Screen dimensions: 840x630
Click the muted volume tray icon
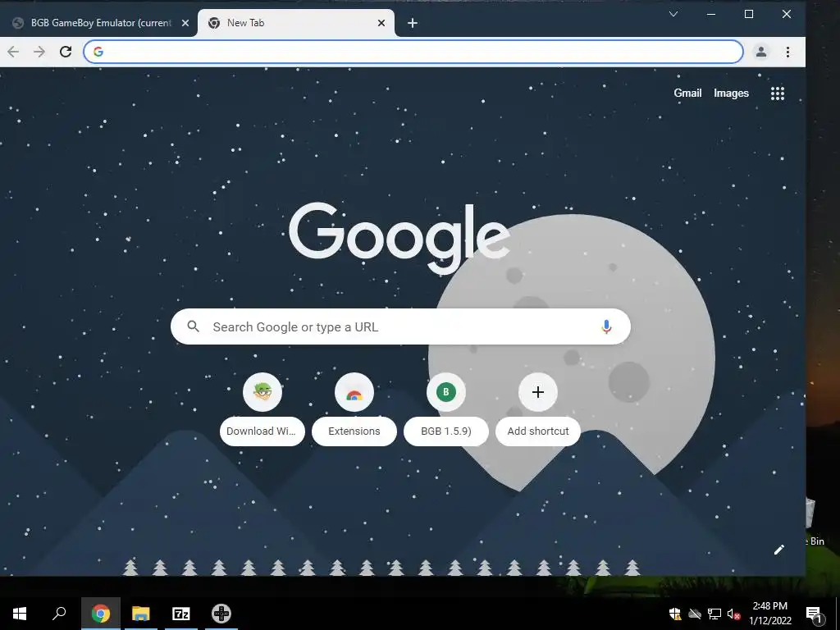[x=734, y=614]
